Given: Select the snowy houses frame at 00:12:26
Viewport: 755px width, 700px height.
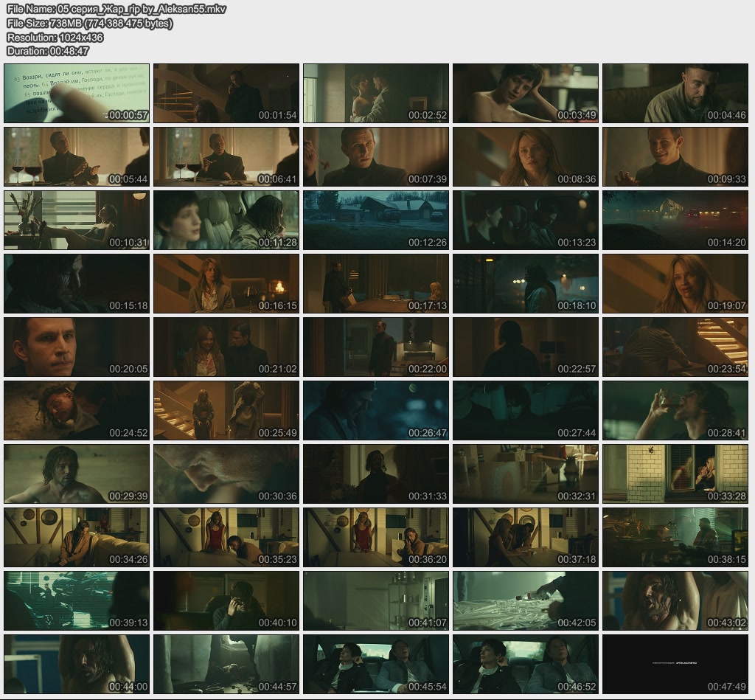Looking at the screenshot, I should pos(376,220).
